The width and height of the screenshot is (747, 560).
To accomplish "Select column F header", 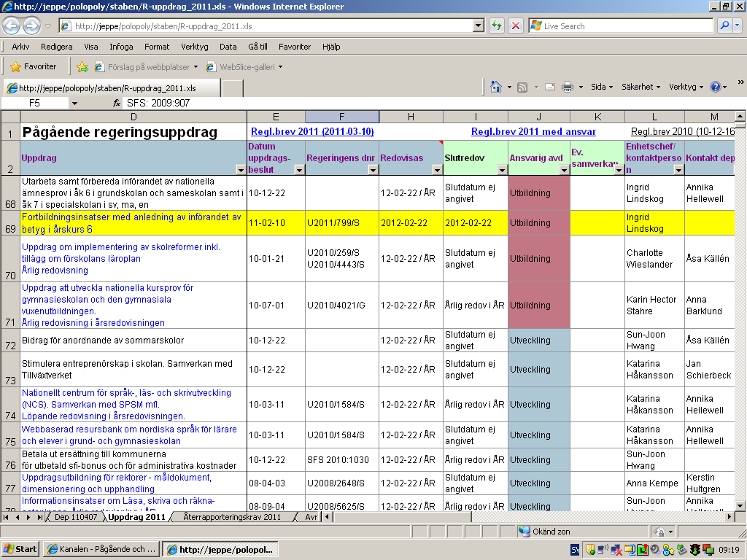I will (x=341, y=117).
